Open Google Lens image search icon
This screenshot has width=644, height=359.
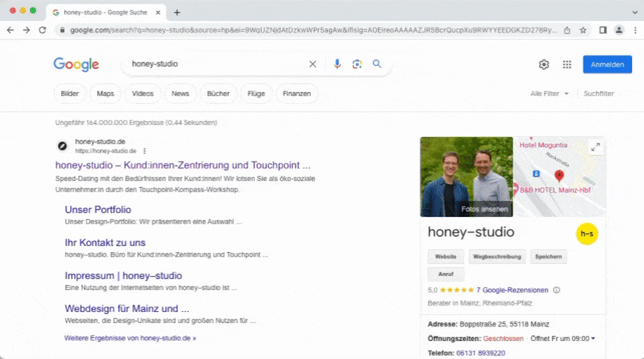[x=357, y=64]
